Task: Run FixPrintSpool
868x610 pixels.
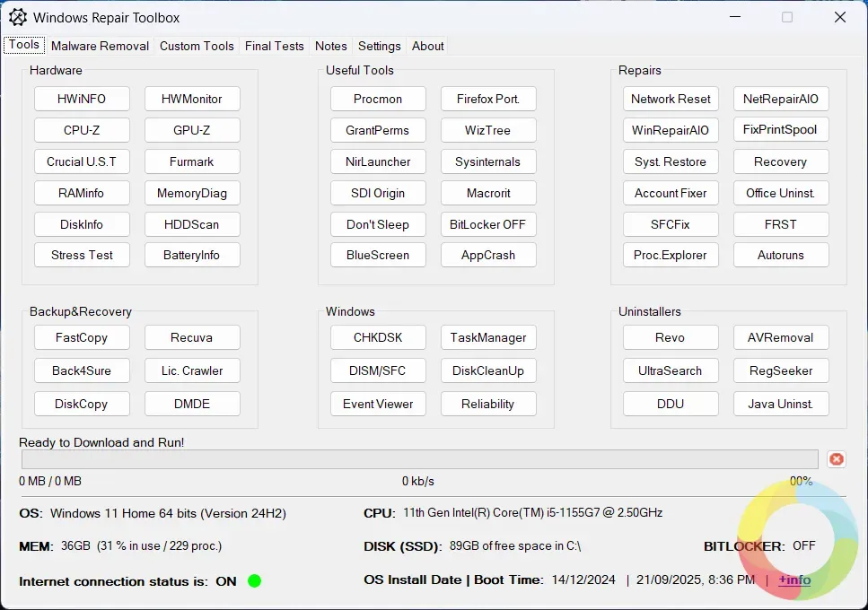Action: (x=781, y=129)
